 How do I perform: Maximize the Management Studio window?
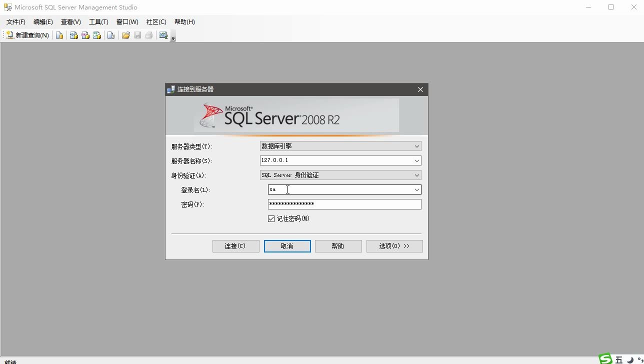point(611,7)
